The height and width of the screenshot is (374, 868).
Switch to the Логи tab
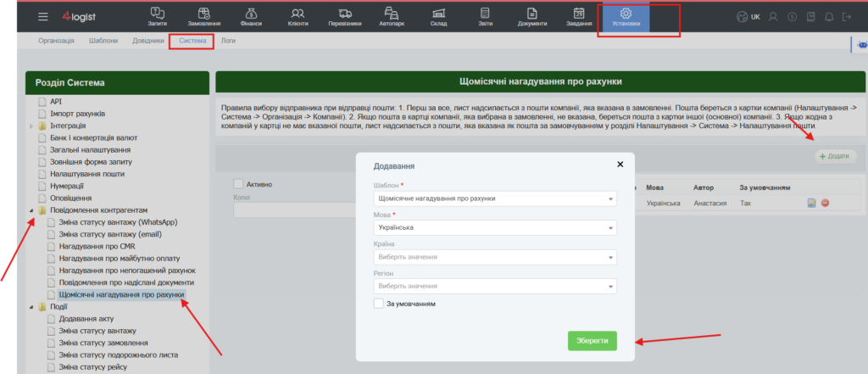coord(228,41)
